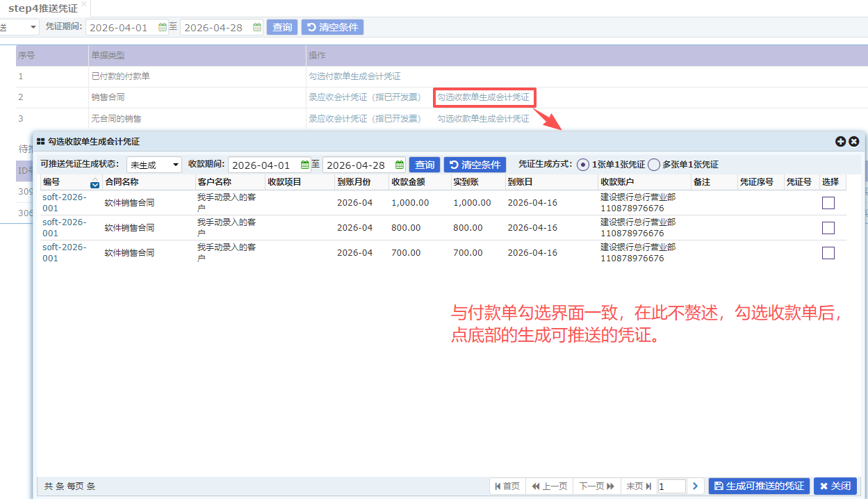The height and width of the screenshot is (499, 868).
Task: Click the page number input field
Action: click(x=671, y=486)
